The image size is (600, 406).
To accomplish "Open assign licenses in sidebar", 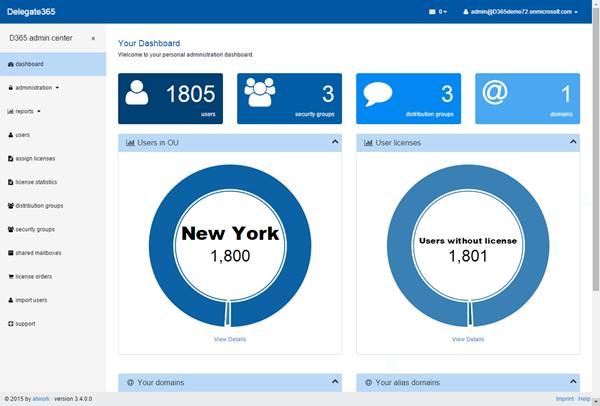I will pyautogui.click(x=36, y=158).
